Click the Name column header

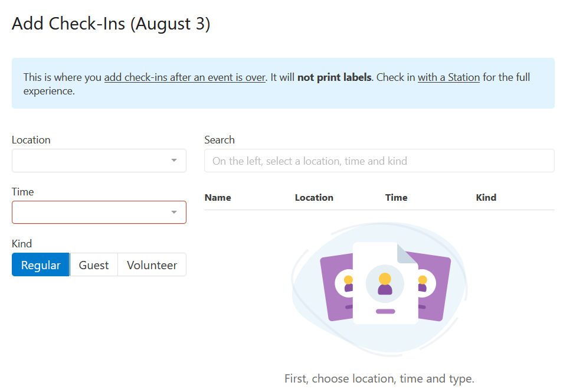coord(218,197)
